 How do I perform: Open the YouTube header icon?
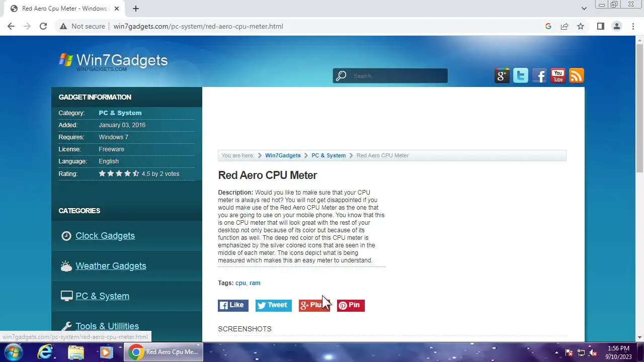pyautogui.click(x=558, y=76)
